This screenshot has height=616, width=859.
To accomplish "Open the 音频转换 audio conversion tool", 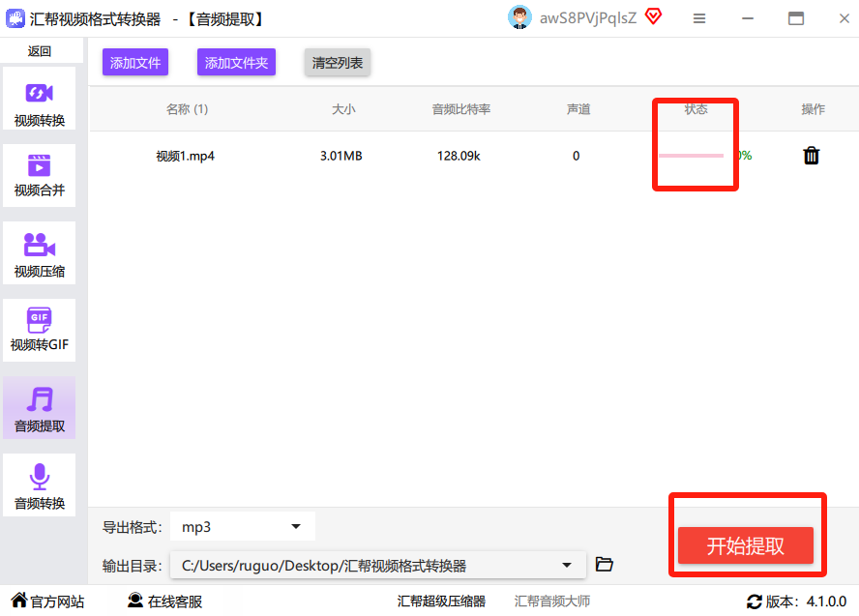I will pyautogui.click(x=40, y=485).
